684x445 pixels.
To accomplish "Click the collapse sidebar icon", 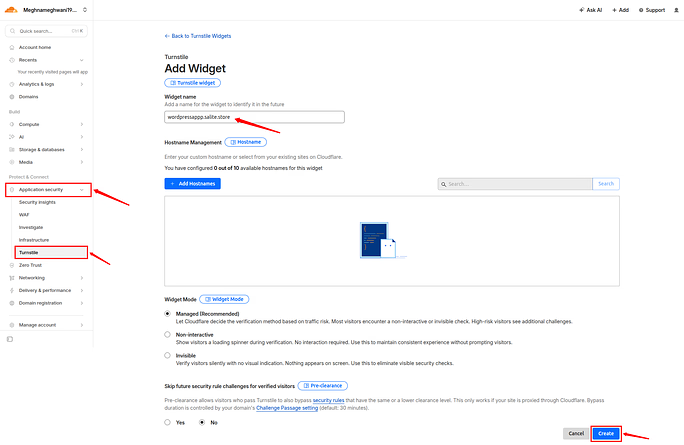I will (10, 339).
